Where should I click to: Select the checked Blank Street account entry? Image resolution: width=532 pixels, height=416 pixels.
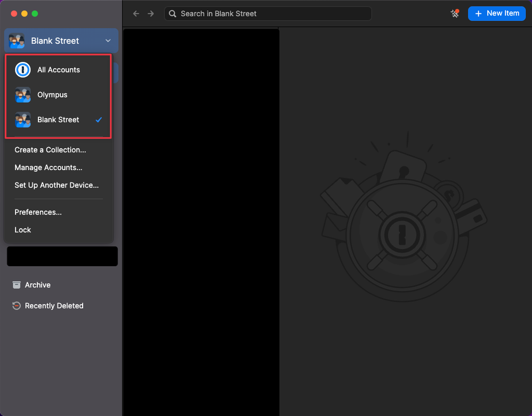click(58, 119)
